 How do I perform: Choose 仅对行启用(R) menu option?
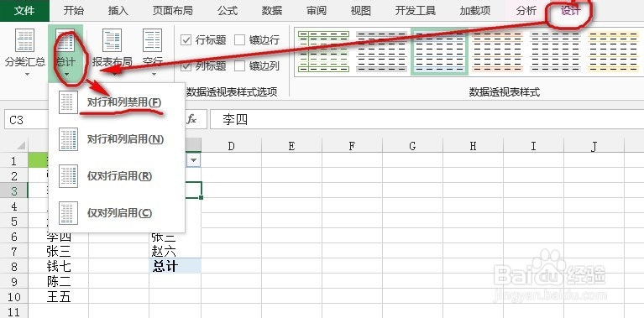pos(117,176)
